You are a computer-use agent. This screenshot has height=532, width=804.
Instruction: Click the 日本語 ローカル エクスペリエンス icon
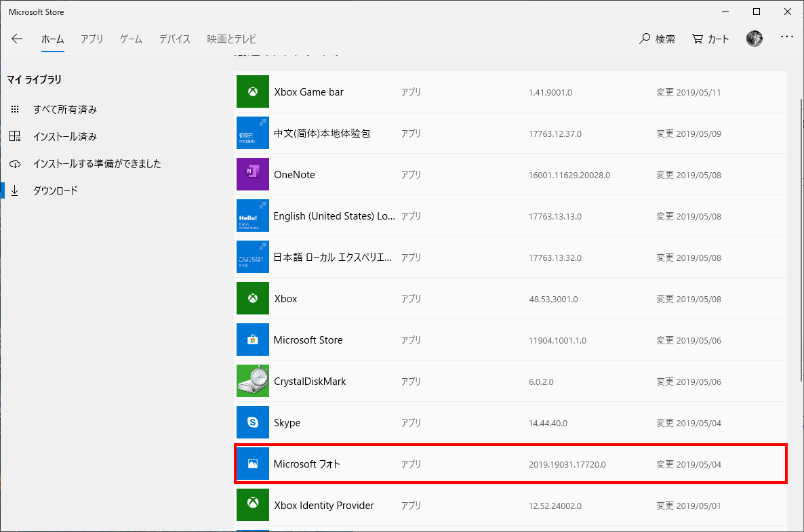(253, 257)
